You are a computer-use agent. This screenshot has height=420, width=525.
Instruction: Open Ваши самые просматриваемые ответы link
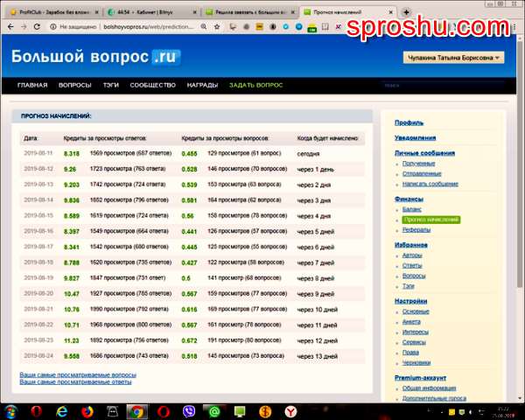pyautogui.click(x=75, y=381)
